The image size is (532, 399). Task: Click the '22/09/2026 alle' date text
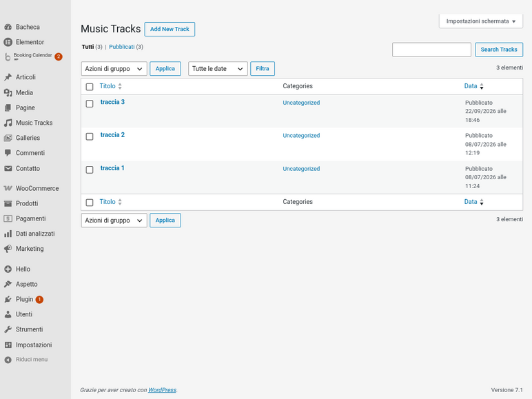point(486,111)
